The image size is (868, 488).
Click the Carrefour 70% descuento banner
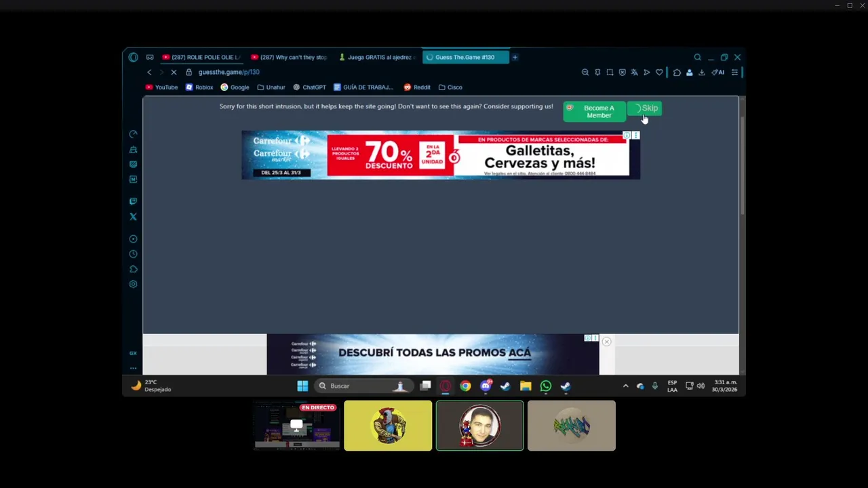[x=441, y=155]
